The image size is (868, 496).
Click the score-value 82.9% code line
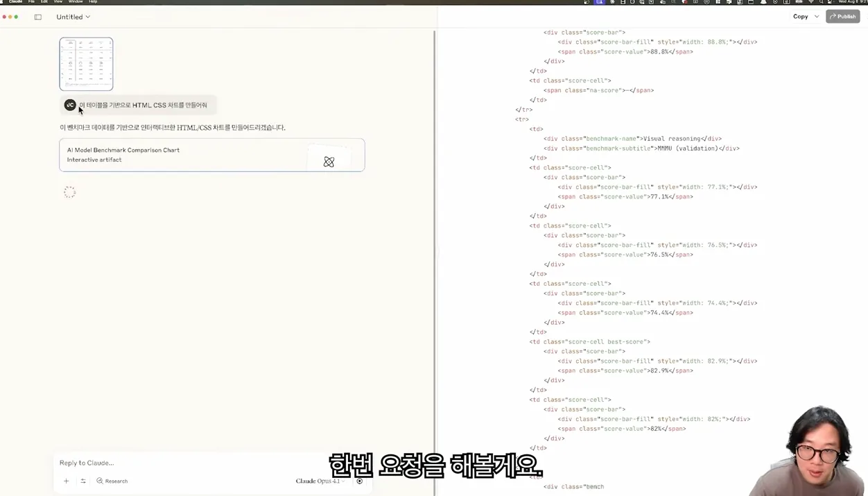pos(625,371)
